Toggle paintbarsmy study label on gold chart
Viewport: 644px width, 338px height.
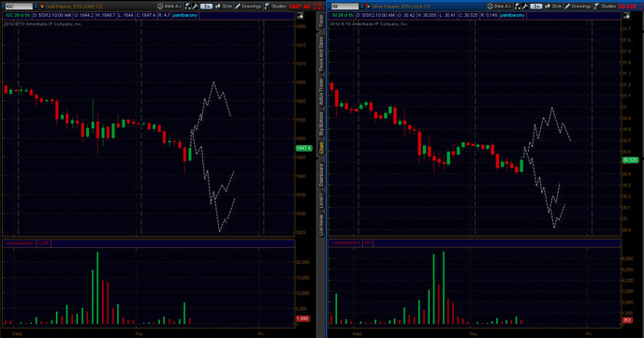point(184,15)
